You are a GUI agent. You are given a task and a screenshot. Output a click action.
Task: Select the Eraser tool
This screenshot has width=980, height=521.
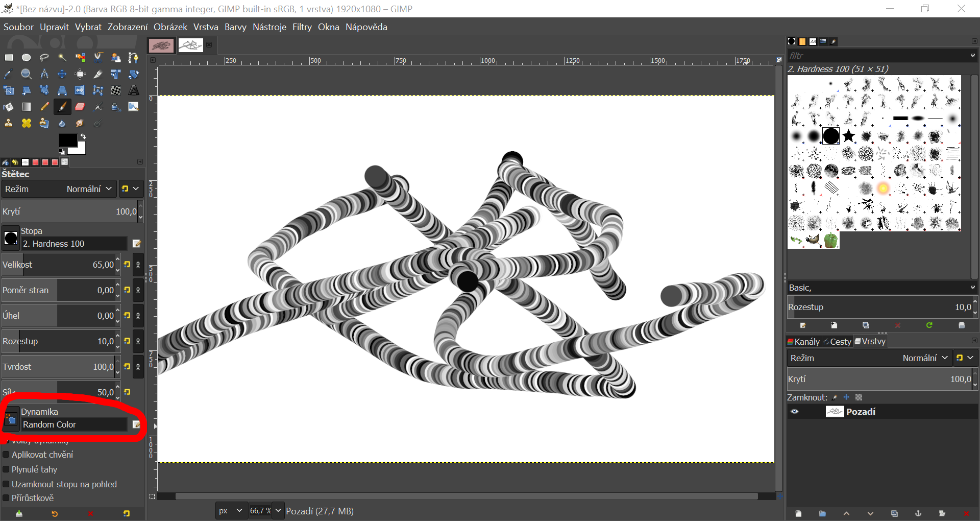(x=80, y=107)
